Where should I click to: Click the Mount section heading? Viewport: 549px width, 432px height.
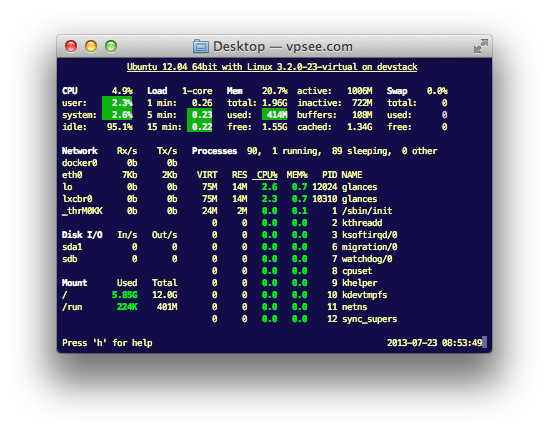(75, 283)
